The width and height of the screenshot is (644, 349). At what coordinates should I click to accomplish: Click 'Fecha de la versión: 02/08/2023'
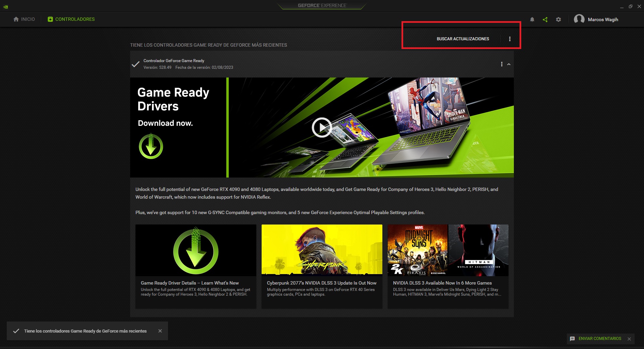[x=204, y=67]
